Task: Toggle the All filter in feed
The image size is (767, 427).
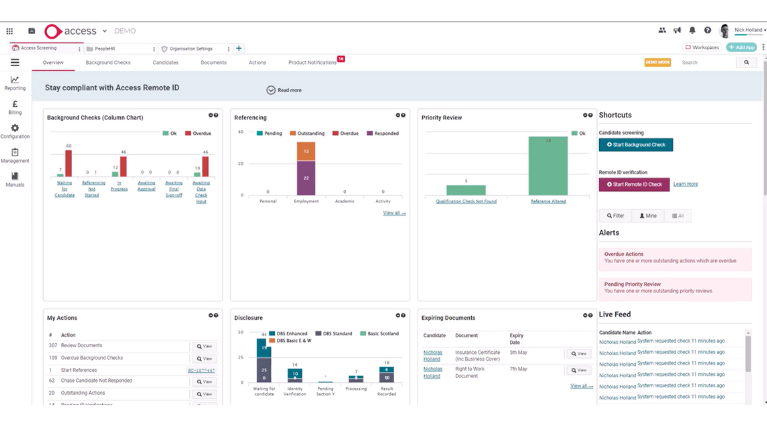Action: (678, 216)
